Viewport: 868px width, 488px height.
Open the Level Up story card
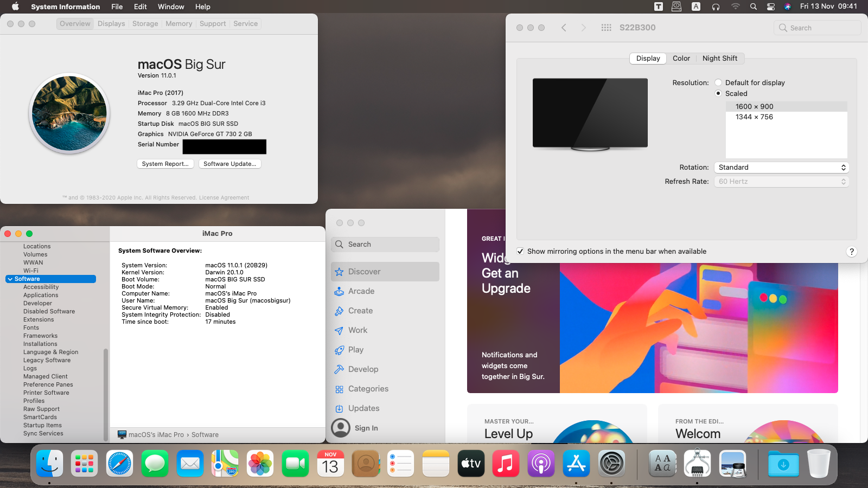coord(557,424)
